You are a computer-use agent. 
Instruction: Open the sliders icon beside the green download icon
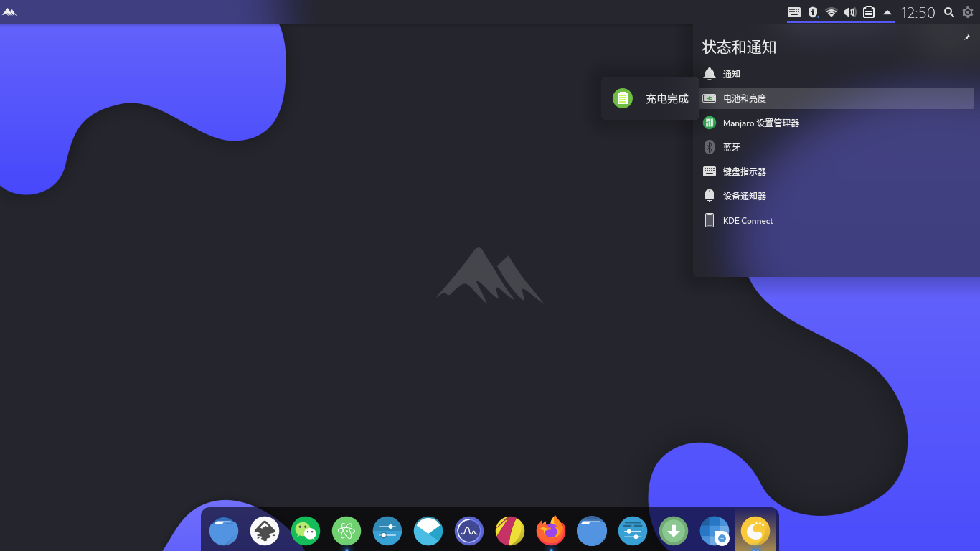coord(633,531)
